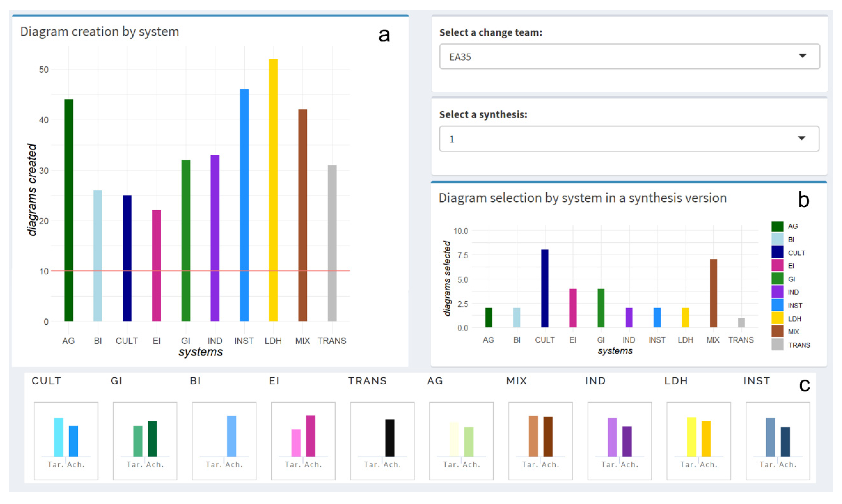
Task: Select the TRANS Tar./Ach. thumbnail chart
Action: pyautogui.click(x=383, y=441)
